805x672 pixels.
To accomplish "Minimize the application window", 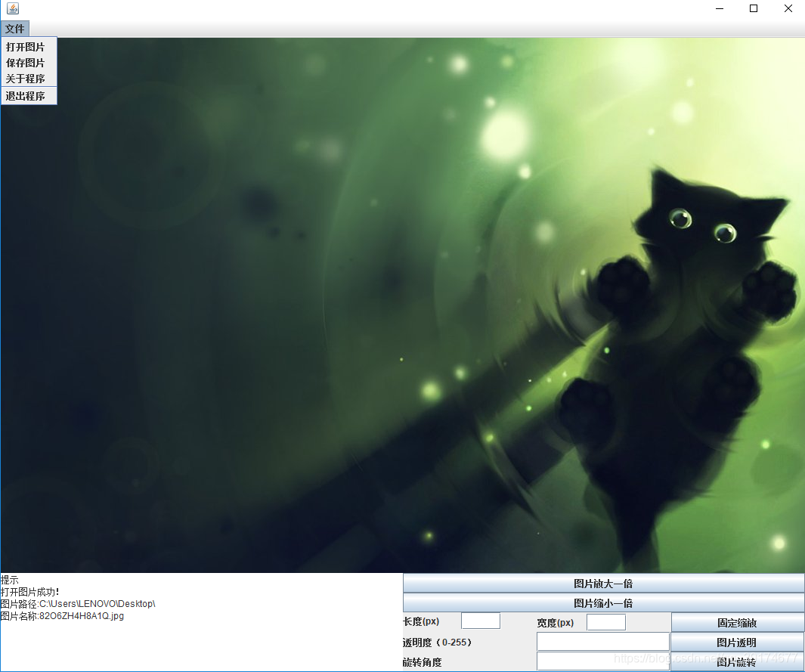I will click(720, 8).
